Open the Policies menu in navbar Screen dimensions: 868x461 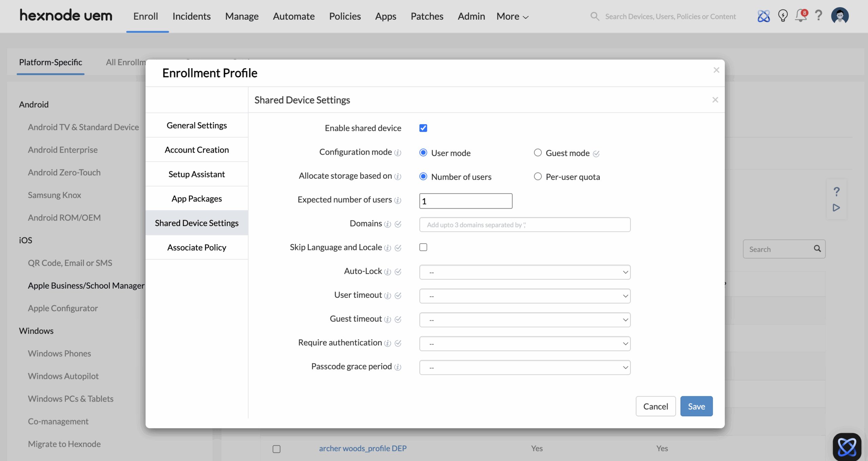pos(344,16)
